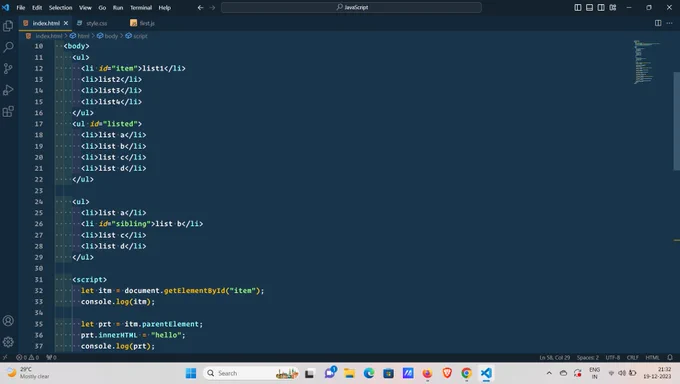Screen dimensions: 680x384
Task: Open the Terminal menu
Action: (141, 7)
